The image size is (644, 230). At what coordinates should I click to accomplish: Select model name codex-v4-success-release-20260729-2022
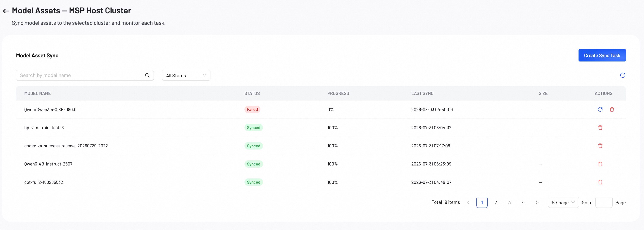point(66,146)
